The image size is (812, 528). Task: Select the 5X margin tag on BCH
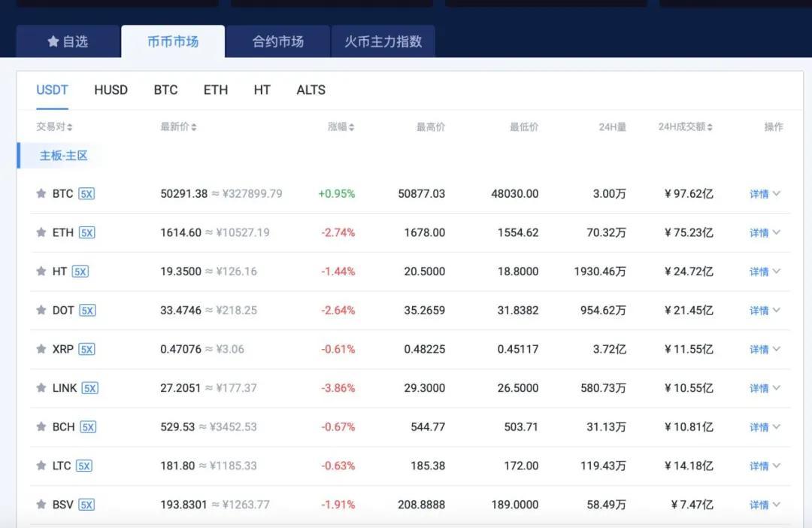click(x=88, y=427)
